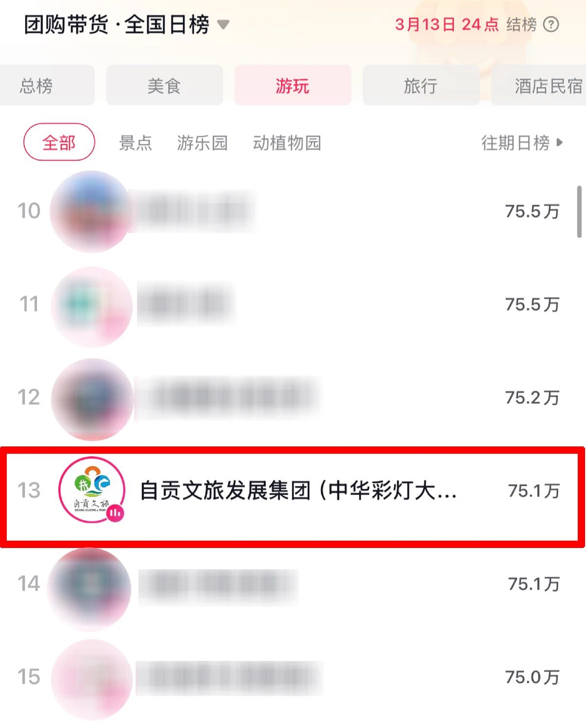Switch to the 总榜 tab
The width and height of the screenshot is (586, 728).
(47, 85)
